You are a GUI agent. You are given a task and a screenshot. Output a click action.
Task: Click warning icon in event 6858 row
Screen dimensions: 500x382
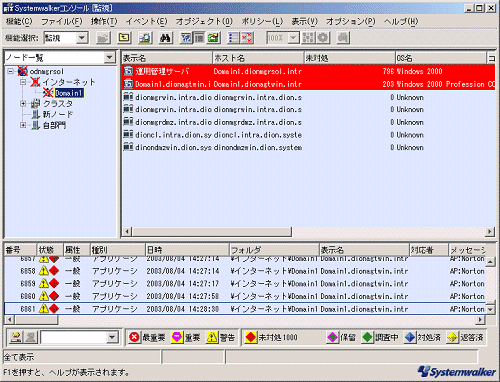tap(44, 271)
